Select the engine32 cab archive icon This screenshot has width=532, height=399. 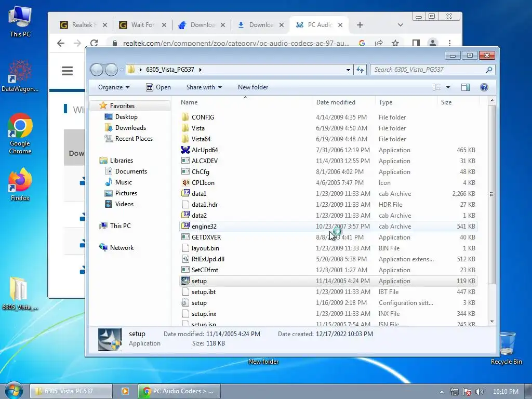[x=185, y=227]
